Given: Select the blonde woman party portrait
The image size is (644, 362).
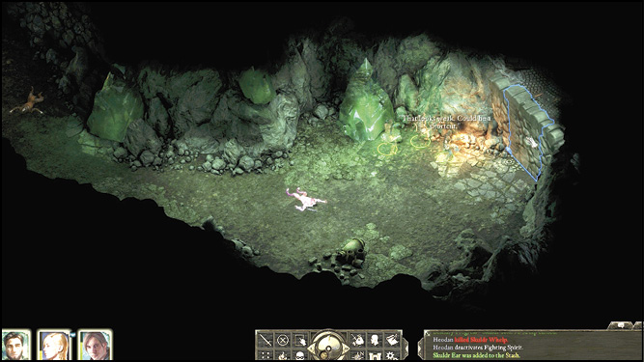Looking at the screenshot, I should click(54, 346).
